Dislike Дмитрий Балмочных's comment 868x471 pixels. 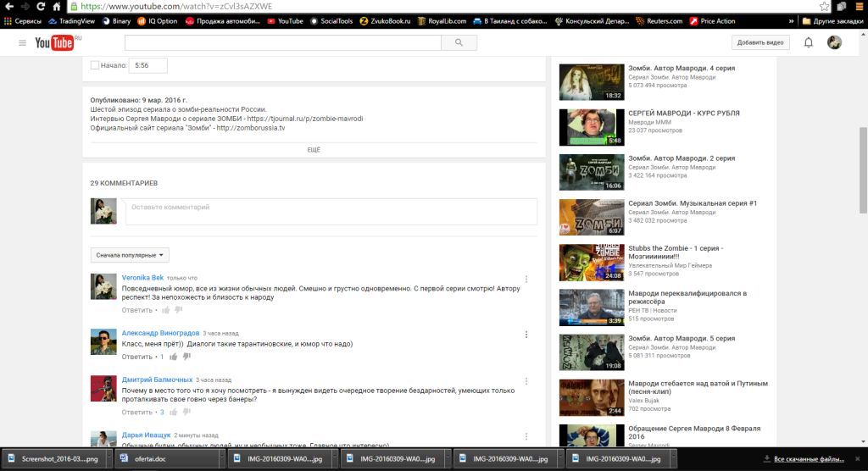186,412
